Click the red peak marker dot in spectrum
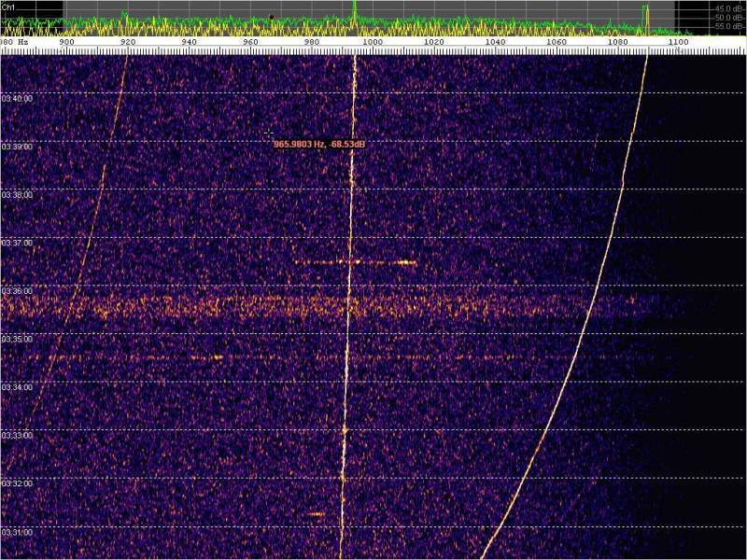This screenshot has height=560, width=747. point(272,16)
